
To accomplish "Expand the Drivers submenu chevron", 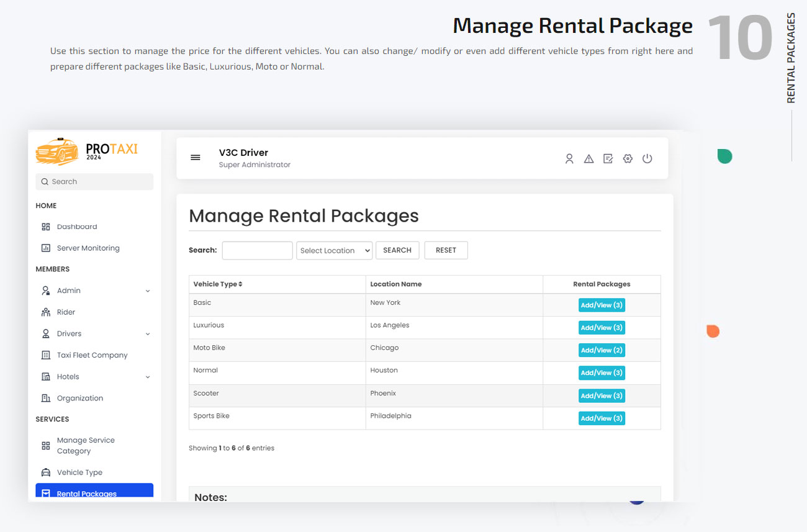I will click(148, 334).
